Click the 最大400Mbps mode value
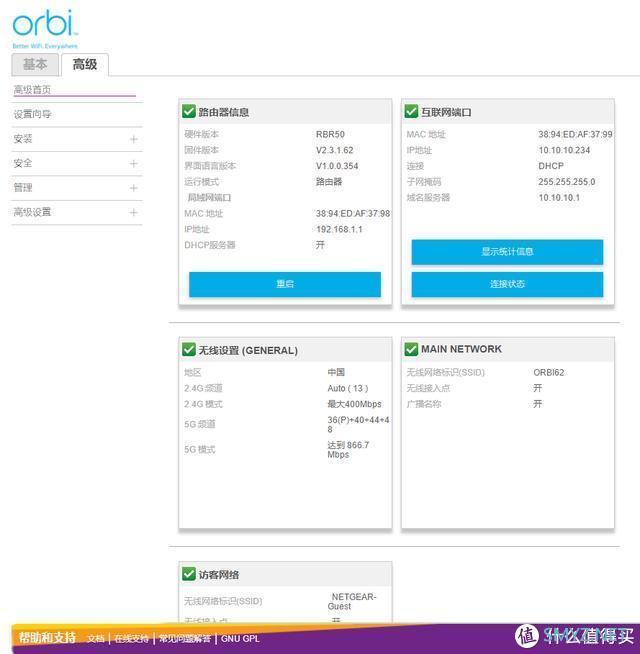This screenshot has width=640, height=654. (355, 404)
